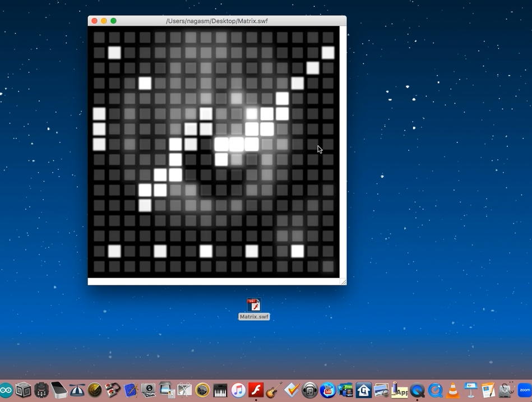Open the white trackpad-shaped device dock icon
Viewport: 532px width, 402px height.
point(59,390)
